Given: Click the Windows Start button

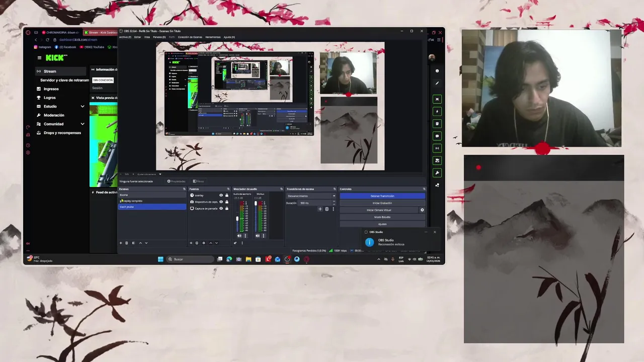Looking at the screenshot, I should point(160,259).
